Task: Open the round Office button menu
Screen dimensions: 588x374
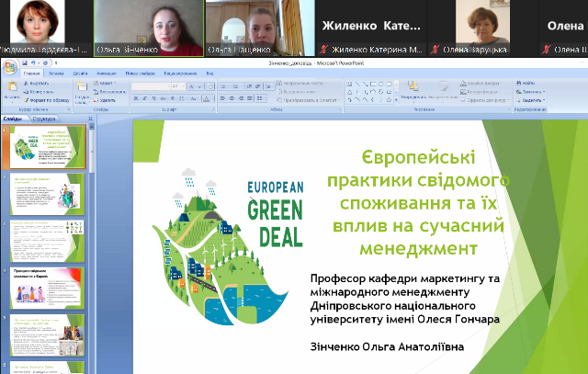Action: tap(10, 67)
